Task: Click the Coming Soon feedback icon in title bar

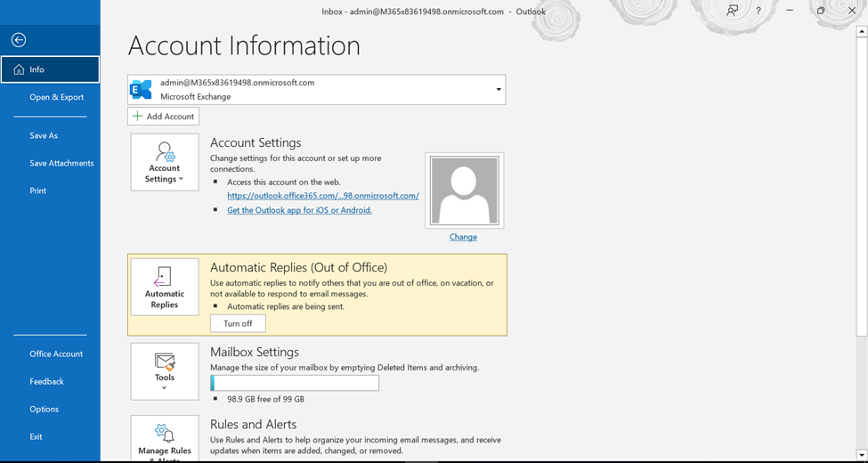Action: (x=733, y=11)
